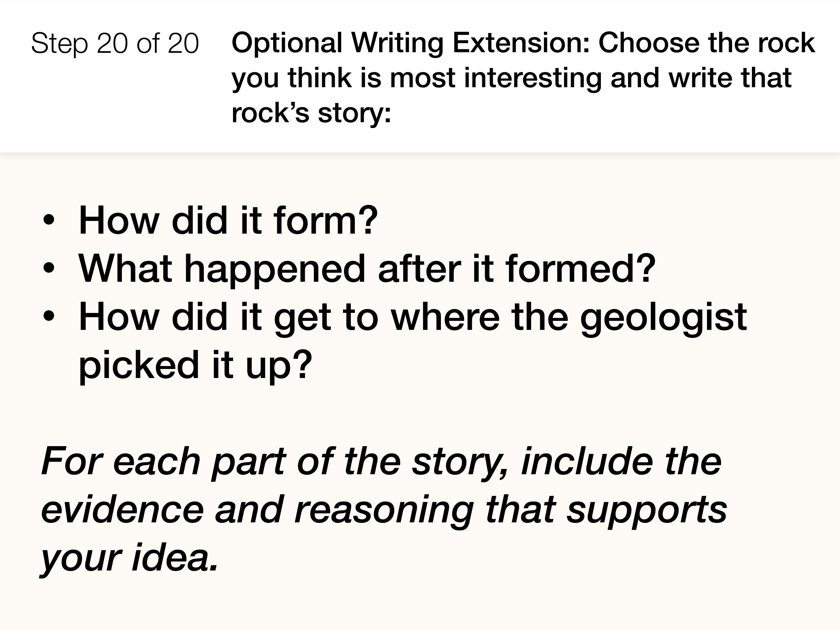Select the 'How did it form?' bullet

coord(228,220)
